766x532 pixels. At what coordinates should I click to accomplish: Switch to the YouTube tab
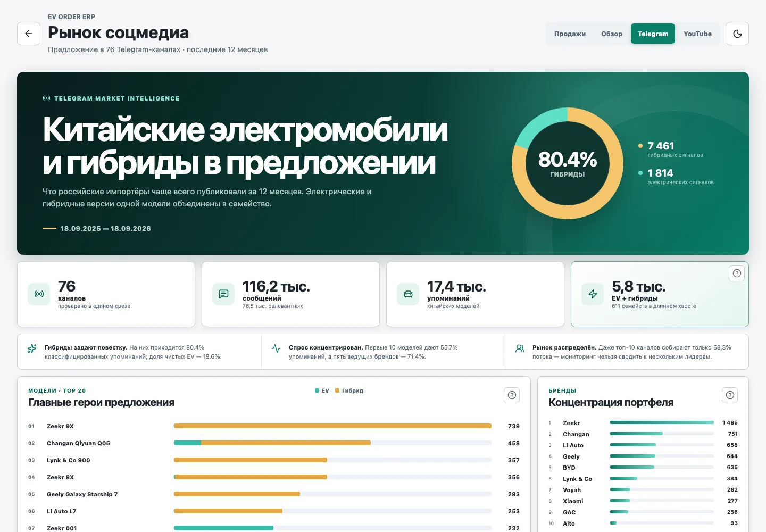tap(697, 34)
